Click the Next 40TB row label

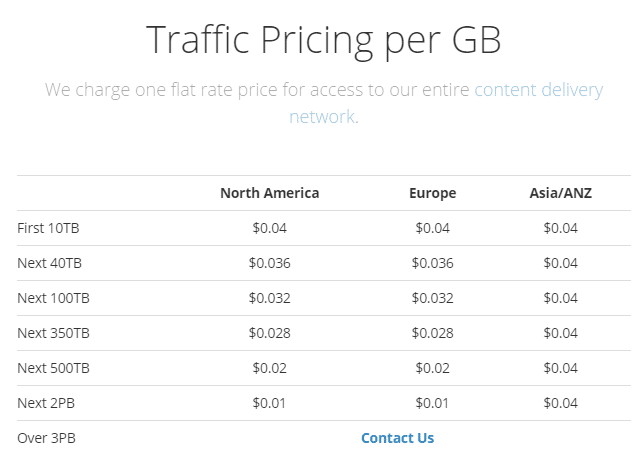pos(49,263)
